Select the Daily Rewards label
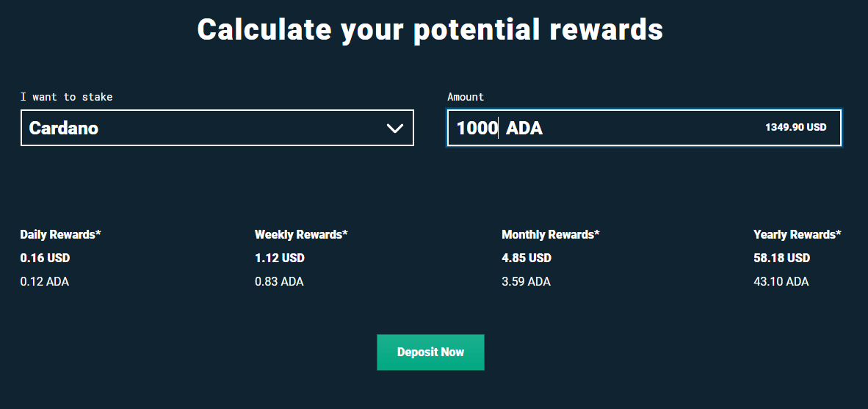868x409 pixels. pos(60,235)
